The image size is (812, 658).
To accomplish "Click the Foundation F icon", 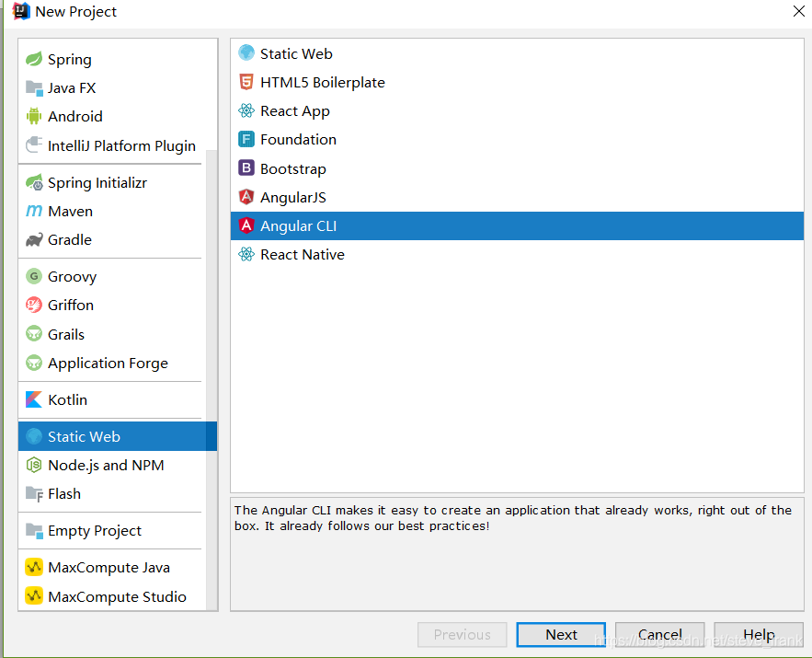I will pos(246,139).
